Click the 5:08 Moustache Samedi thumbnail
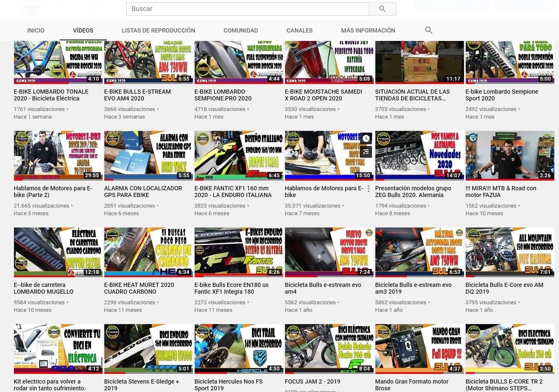The image size is (559, 392). tap(329, 62)
